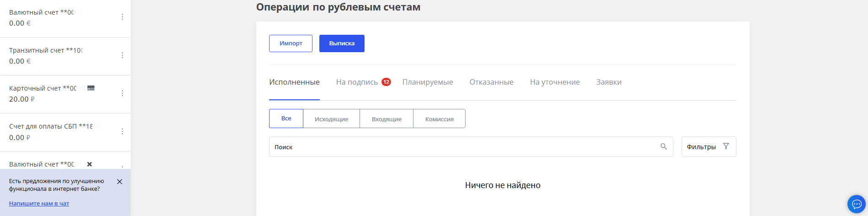Select the Исходящие operations filter
This screenshot has width=868, height=216.
(331, 119)
